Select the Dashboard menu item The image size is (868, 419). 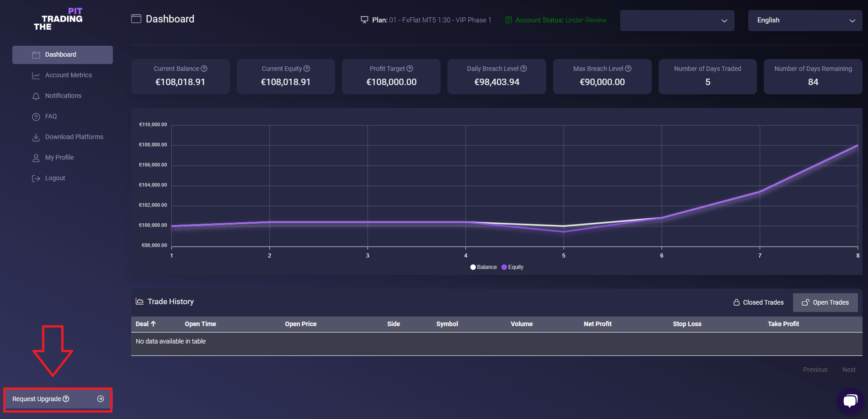coord(61,54)
